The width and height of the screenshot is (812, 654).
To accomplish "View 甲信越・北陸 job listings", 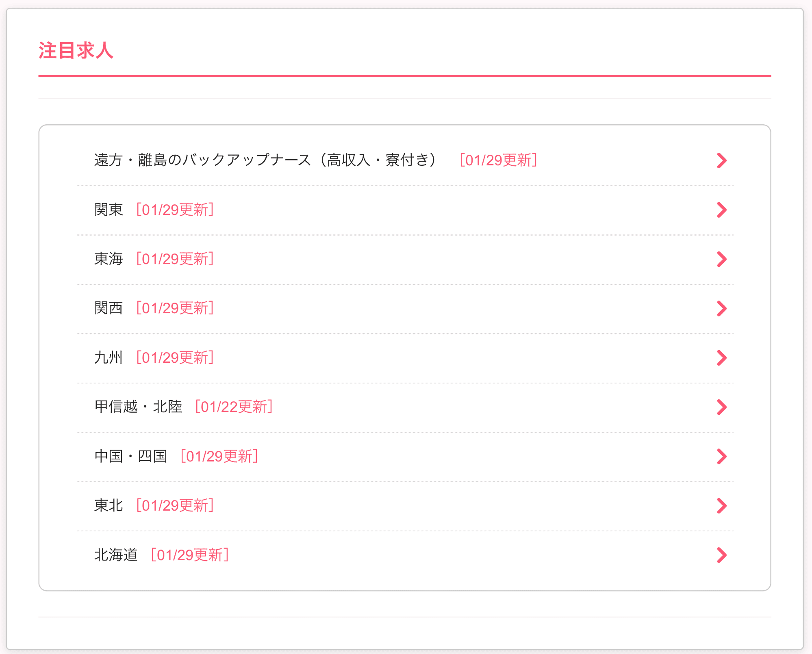I will [x=138, y=407].
